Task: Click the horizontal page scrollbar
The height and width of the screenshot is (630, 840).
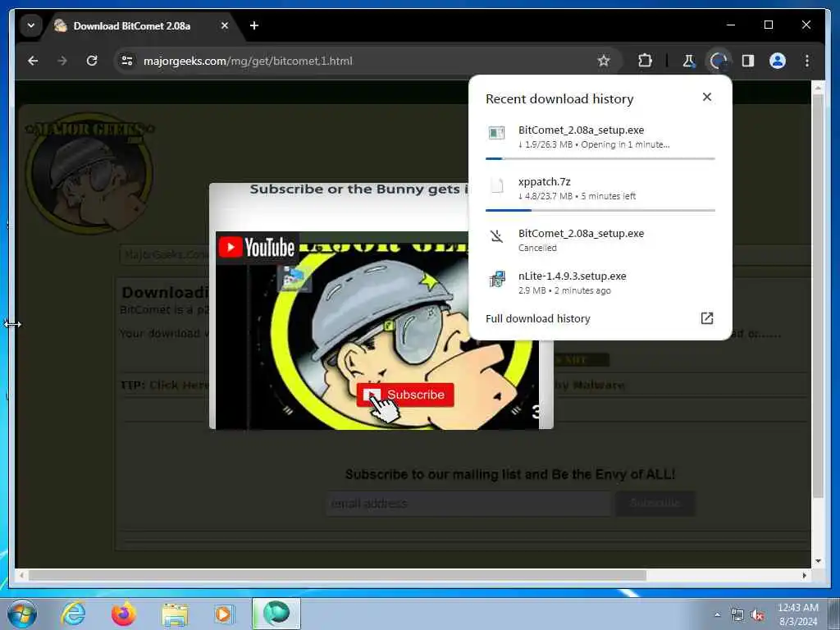Action: [x=337, y=575]
